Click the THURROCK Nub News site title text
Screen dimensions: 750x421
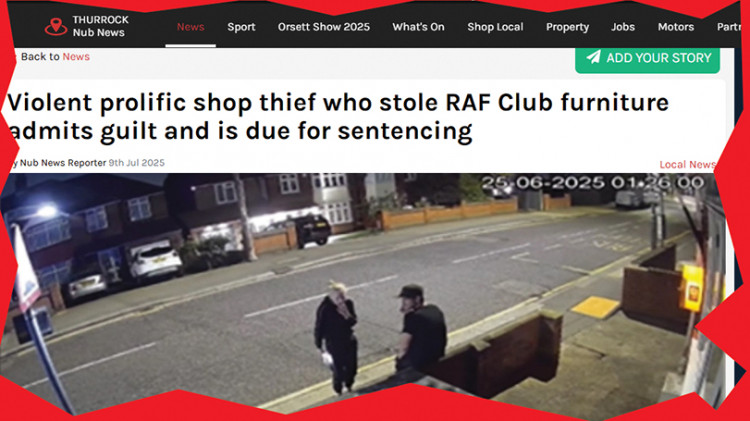click(100, 26)
